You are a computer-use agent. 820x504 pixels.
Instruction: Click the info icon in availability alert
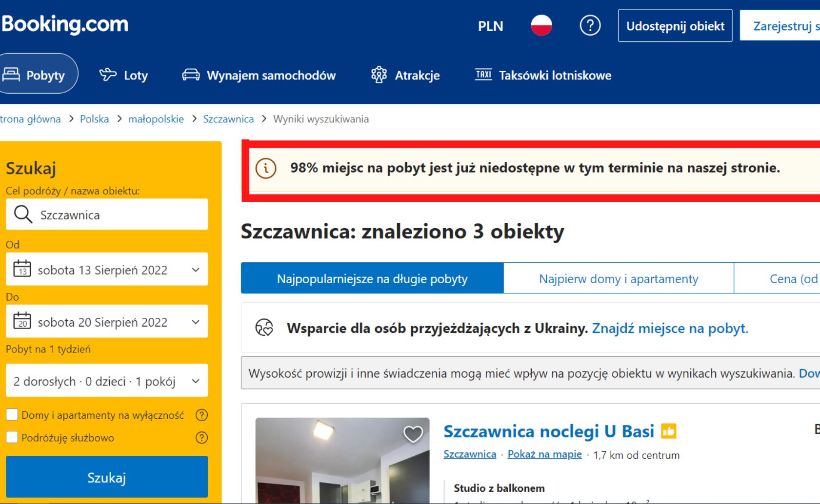tap(266, 168)
